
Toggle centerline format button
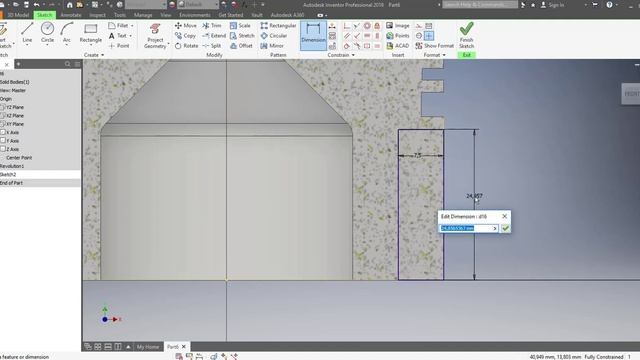click(419, 36)
